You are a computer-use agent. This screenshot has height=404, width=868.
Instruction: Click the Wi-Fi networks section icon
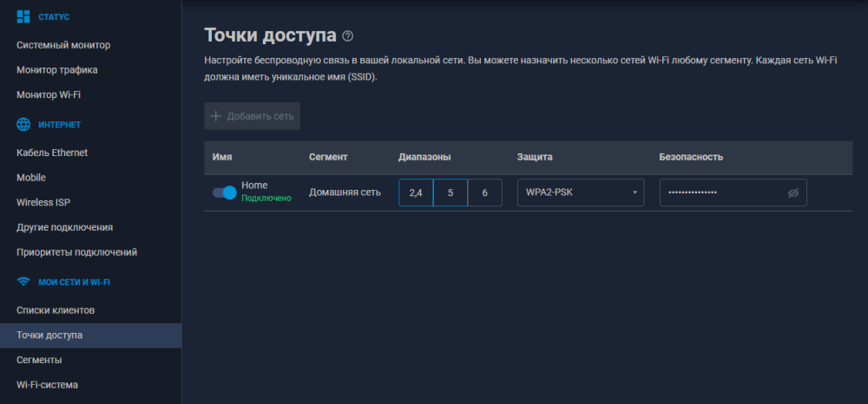pos(23,282)
